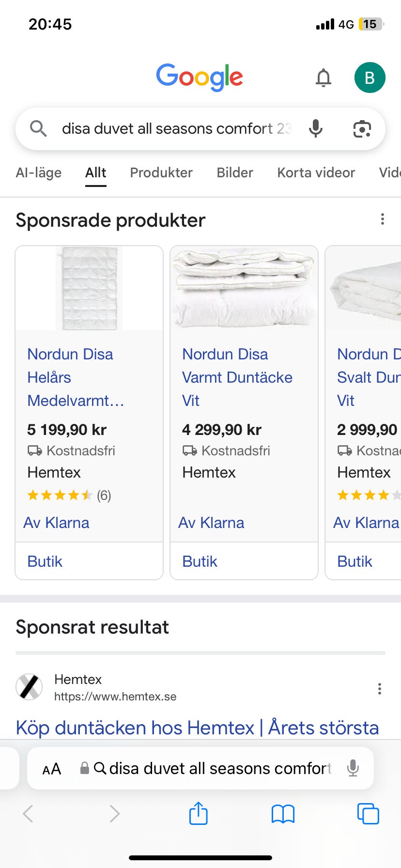Tap the magnifying glass search icon

coord(38,129)
